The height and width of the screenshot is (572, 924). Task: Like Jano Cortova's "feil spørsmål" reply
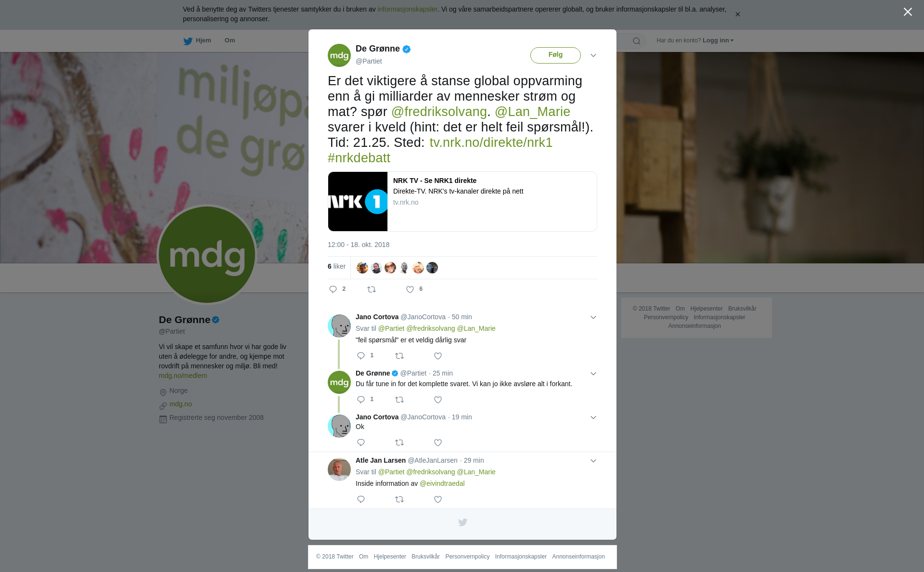(x=438, y=356)
